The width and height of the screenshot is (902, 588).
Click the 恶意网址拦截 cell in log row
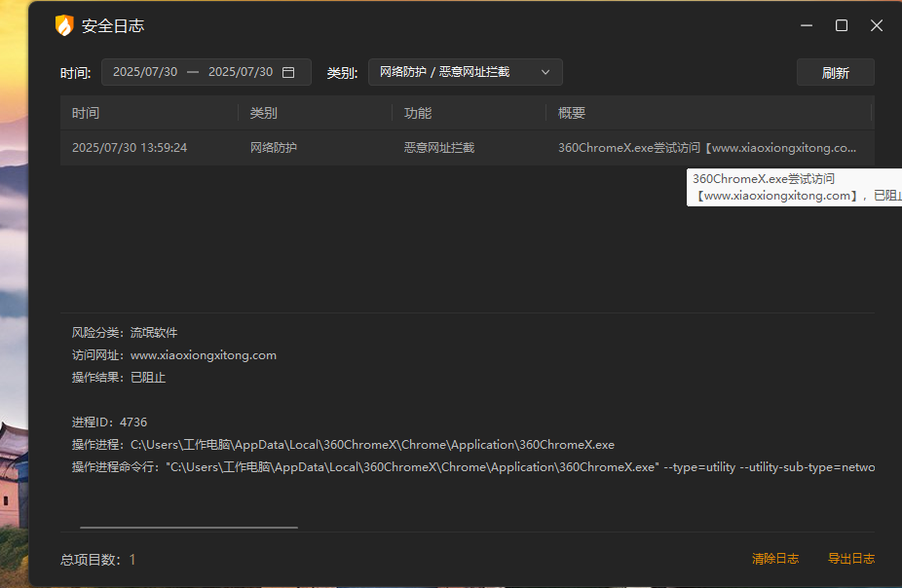tap(439, 148)
